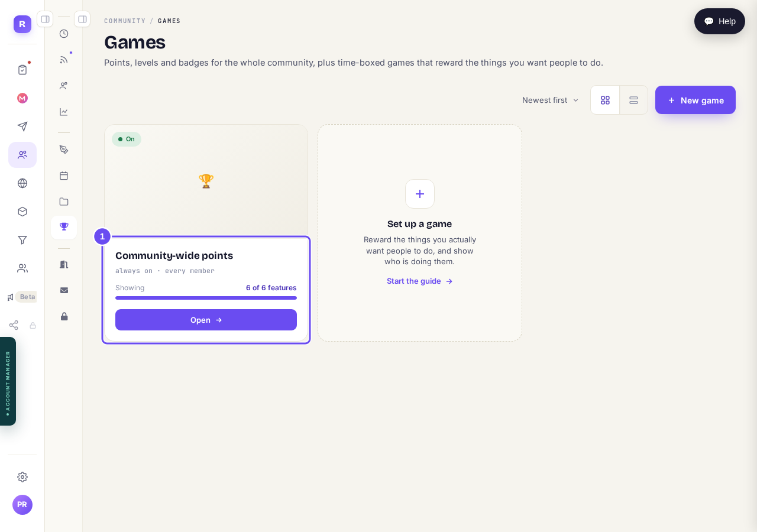Select the Community people icon tab
Image resolution: width=757 pixels, height=532 pixels.
coord(22,155)
